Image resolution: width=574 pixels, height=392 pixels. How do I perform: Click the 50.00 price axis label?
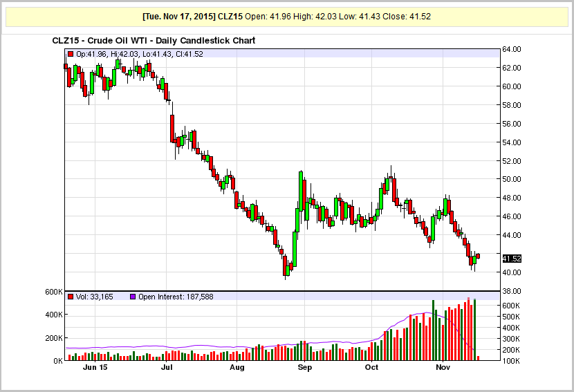pos(511,179)
